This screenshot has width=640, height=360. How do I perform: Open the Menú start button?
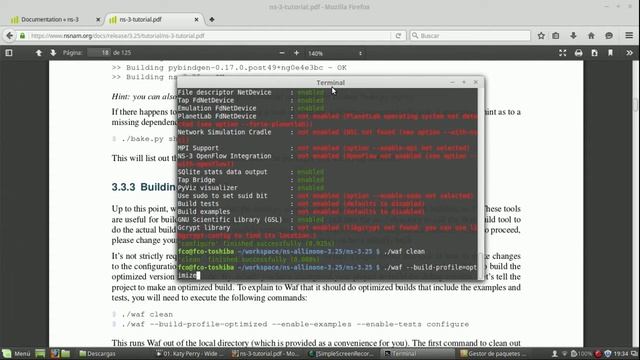[16, 353]
